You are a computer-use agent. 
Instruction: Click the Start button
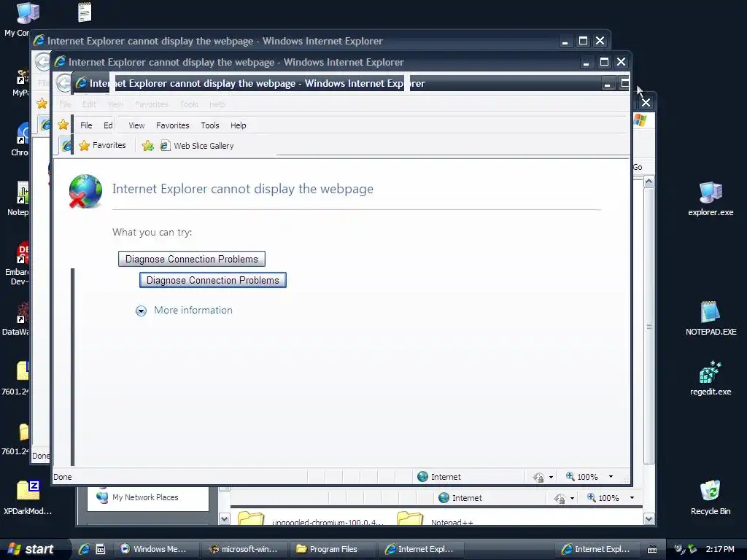[34, 549]
